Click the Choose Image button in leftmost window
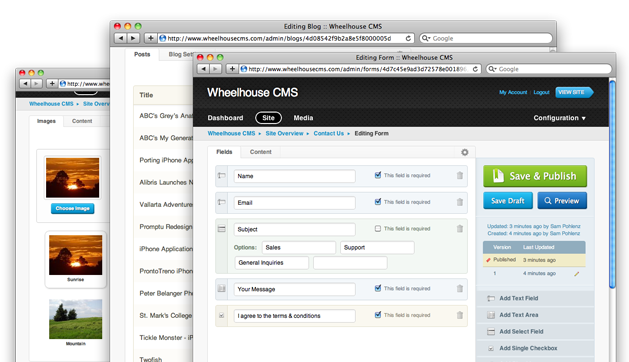 pyautogui.click(x=73, y=208)
